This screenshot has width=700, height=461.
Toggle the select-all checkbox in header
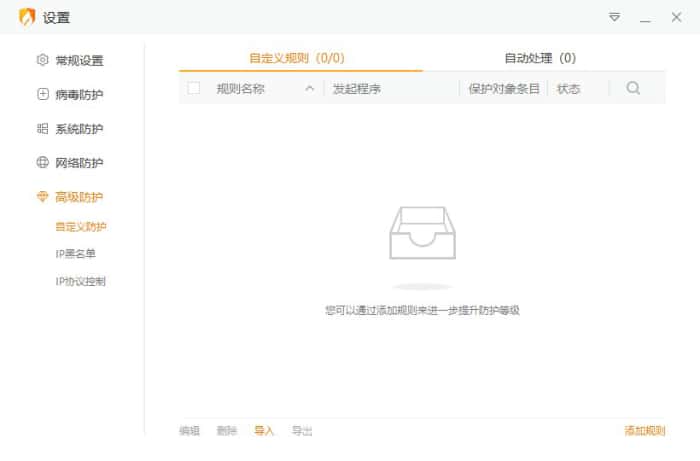(194, 88)
